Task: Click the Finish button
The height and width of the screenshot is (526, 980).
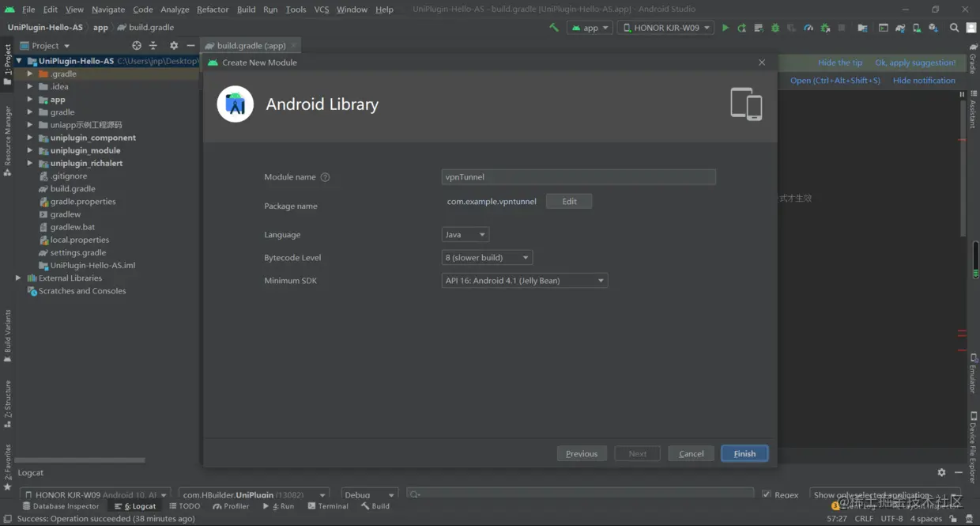Action: (x=744, y=454)
